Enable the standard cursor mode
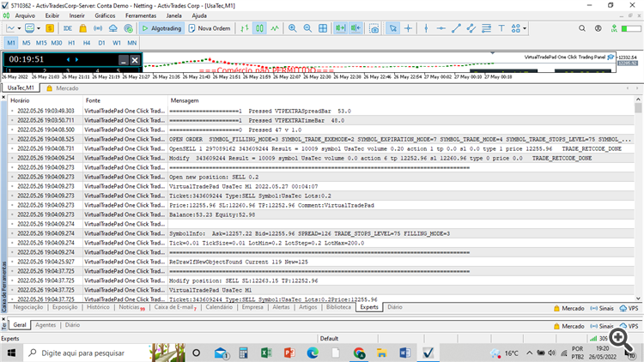This screenshot has width=644, height=362. [x=393, y=28]
